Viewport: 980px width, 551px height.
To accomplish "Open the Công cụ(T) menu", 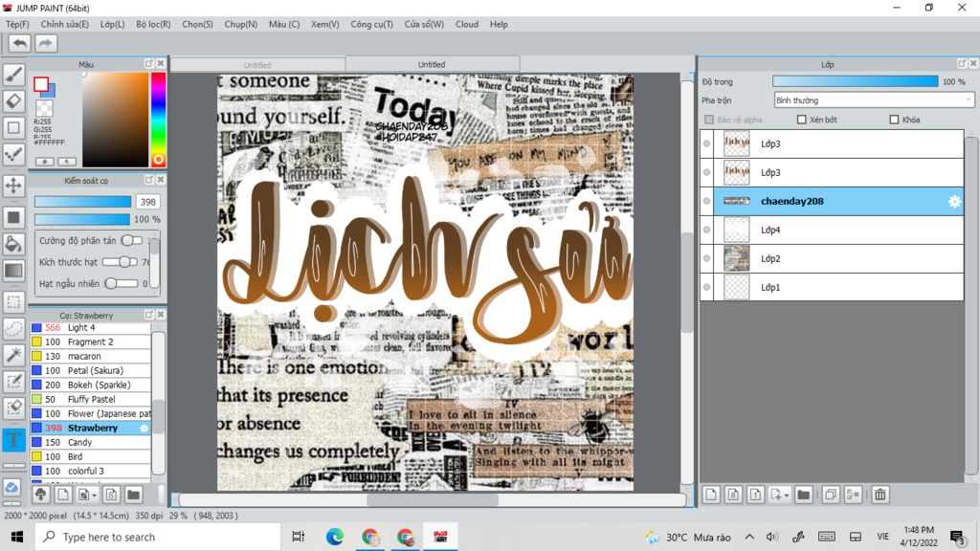I will coord(372,24).
